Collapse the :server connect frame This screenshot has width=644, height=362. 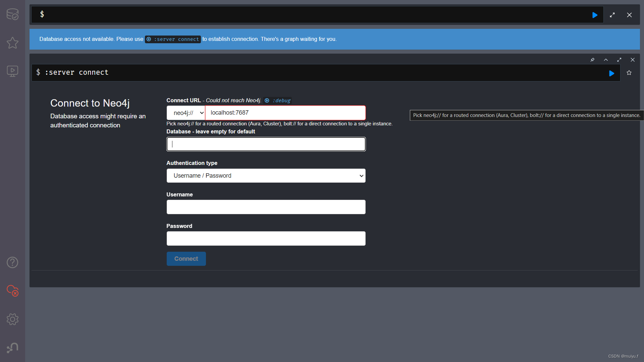606,60
